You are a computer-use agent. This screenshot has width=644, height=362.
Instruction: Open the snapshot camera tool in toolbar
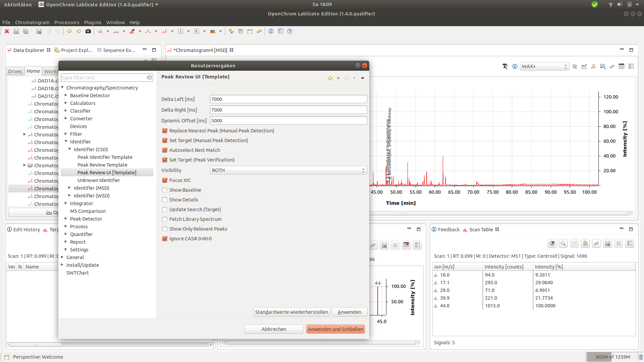coord(88,31)
